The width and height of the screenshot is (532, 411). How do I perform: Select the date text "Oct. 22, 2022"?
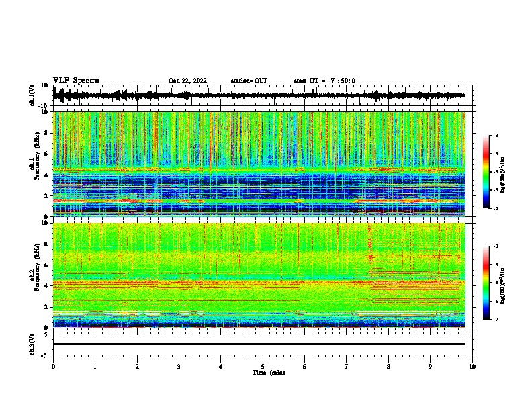187,81
